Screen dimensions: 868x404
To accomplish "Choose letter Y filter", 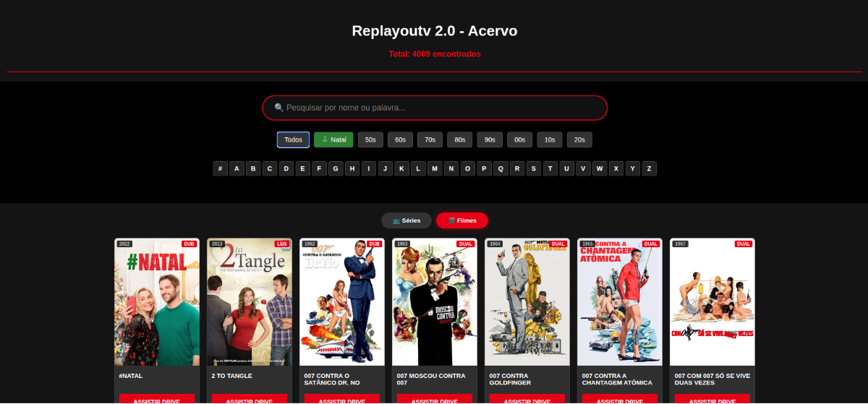I will click(x=633, y=168).
